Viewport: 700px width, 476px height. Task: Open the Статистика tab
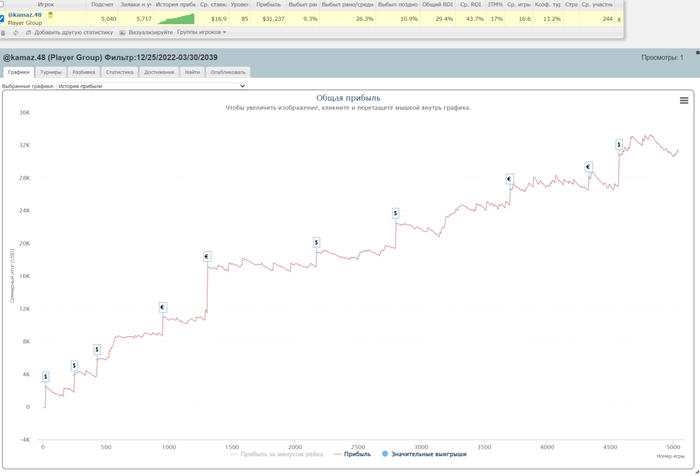[x=120, y=72]
